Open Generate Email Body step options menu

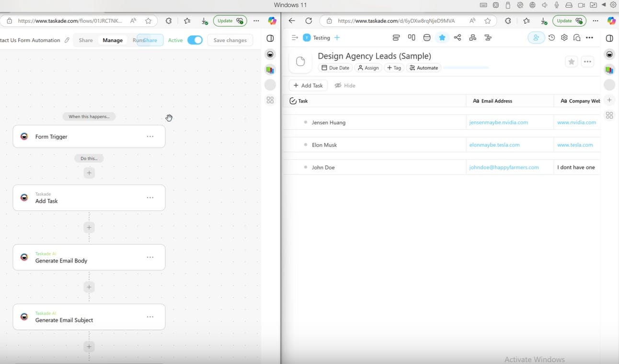tap(150, 257)
